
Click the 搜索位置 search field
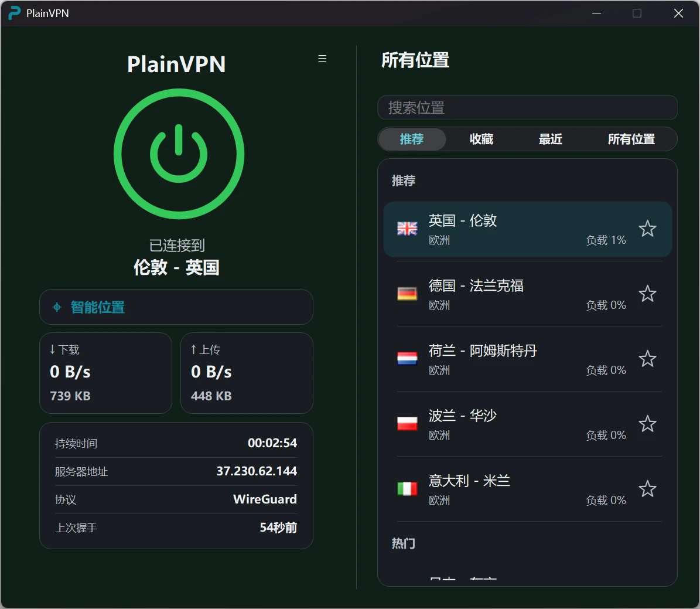(527, 108)
